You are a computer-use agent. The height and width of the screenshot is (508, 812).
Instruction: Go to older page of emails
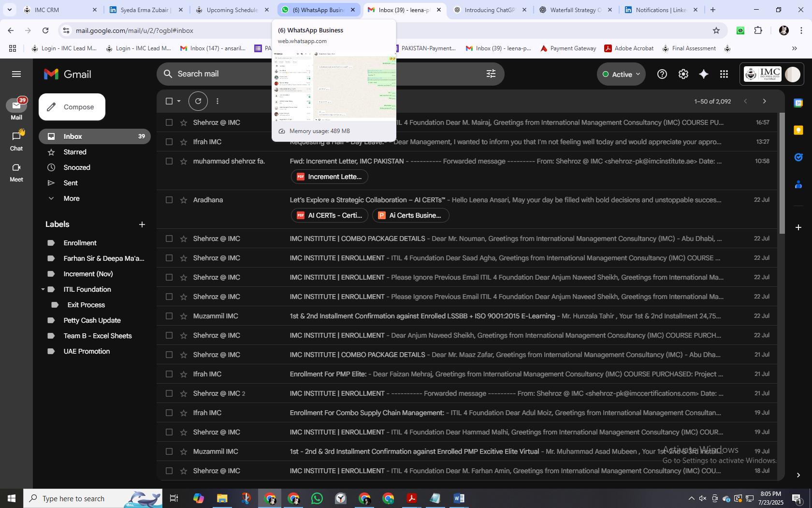coord(764,101)
